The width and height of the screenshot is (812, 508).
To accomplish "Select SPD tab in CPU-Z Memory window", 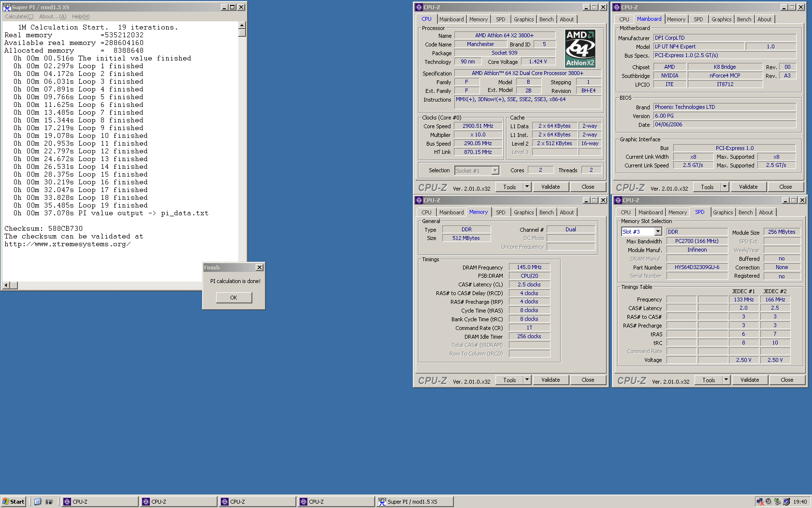I will coord(501,212).
